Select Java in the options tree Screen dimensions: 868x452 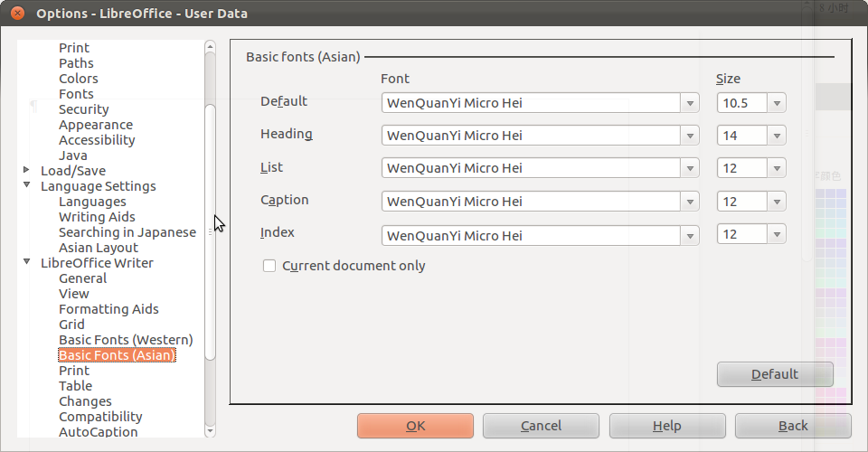(x=73, y=155)
